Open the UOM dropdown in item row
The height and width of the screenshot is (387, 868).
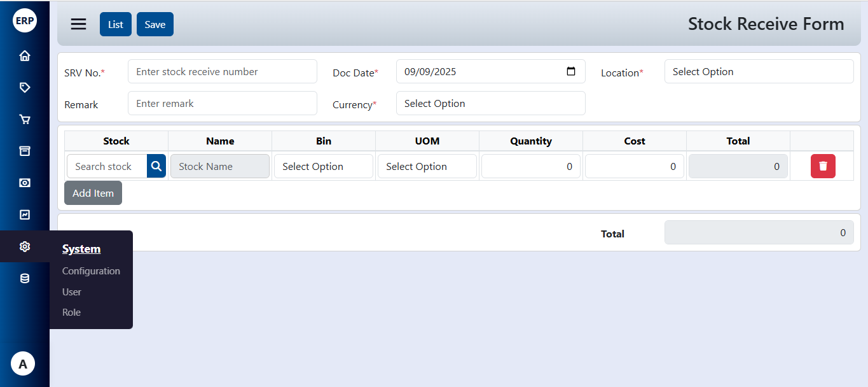click(x=427, y=167)
